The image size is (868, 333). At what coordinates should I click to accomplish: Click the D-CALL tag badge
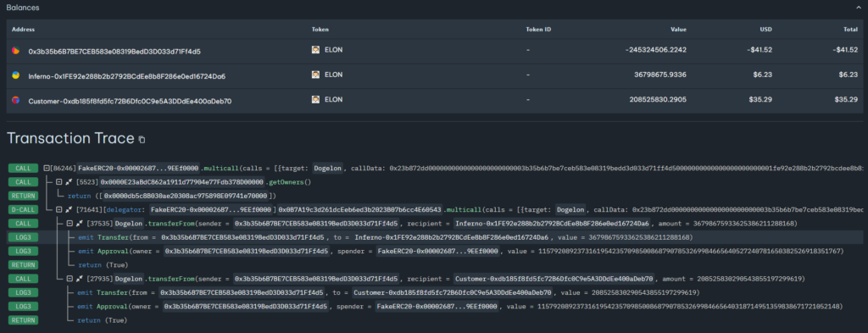click(x=23, y=209)
